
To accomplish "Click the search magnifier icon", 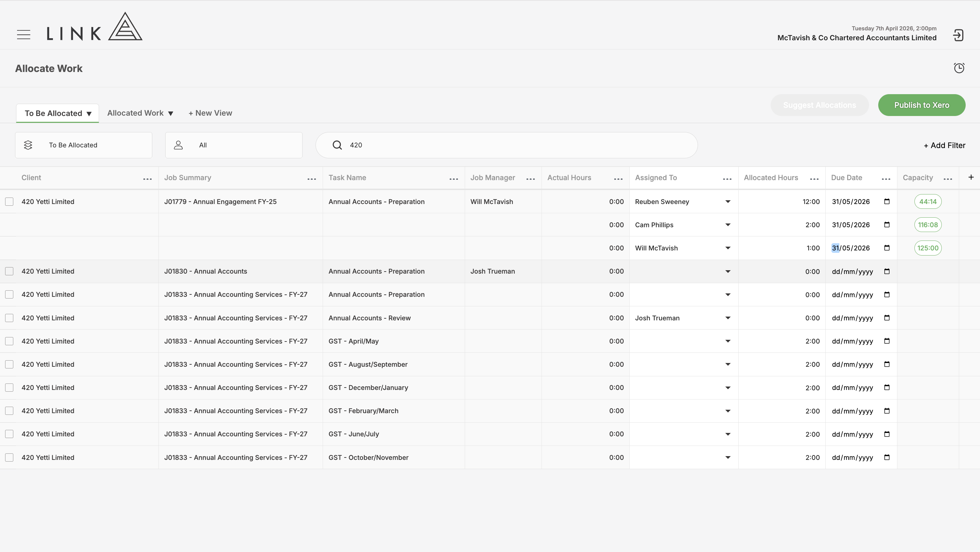I will tap(337, 145).
